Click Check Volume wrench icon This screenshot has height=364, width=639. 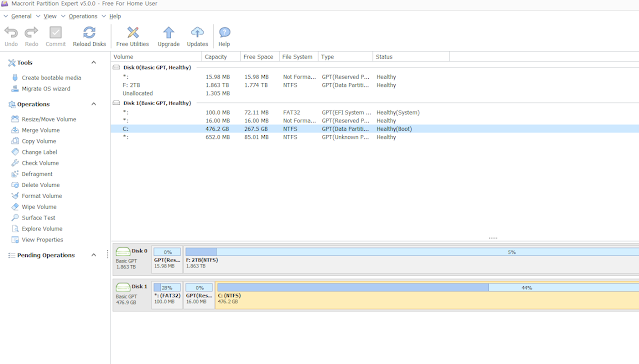point(15,163)
